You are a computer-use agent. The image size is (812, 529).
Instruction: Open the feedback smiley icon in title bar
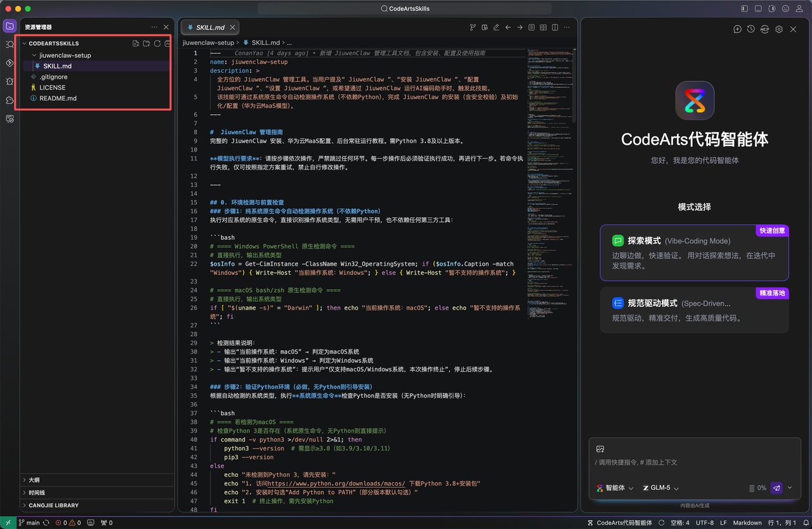point(785,9)
